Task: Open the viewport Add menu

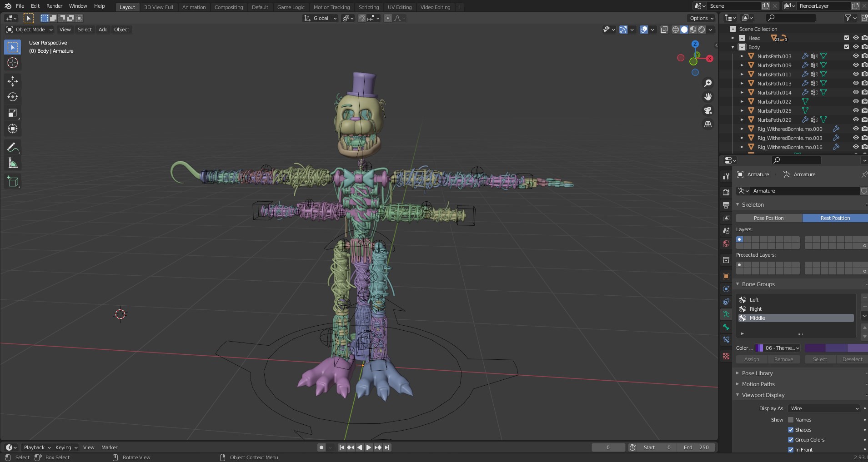Action: tap(103, 30)
